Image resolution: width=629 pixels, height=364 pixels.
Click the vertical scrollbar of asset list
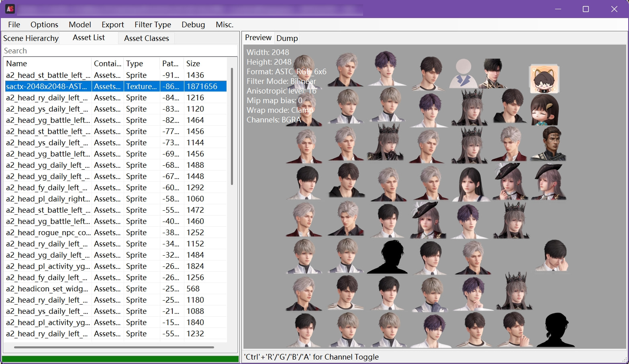click(232, 126)
